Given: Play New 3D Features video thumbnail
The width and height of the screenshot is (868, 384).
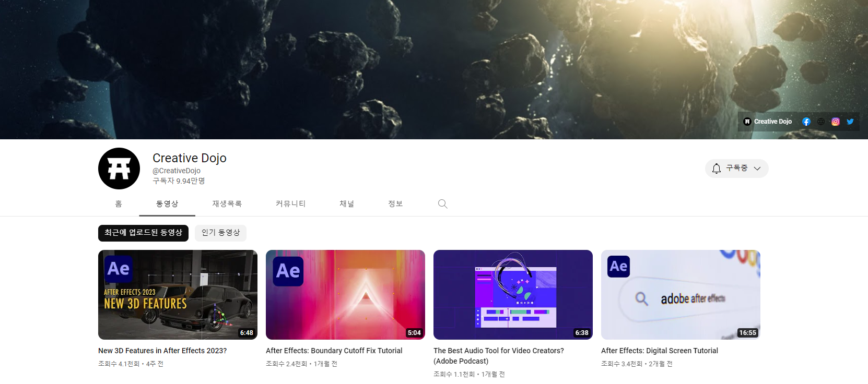Looking at the screenshot, I should [x=178, y=295].
